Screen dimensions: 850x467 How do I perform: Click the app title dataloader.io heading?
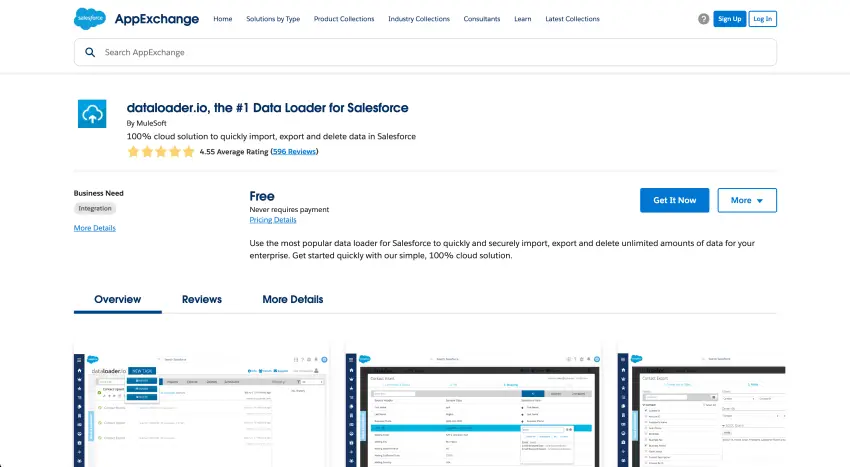click(x=267, y=108)
